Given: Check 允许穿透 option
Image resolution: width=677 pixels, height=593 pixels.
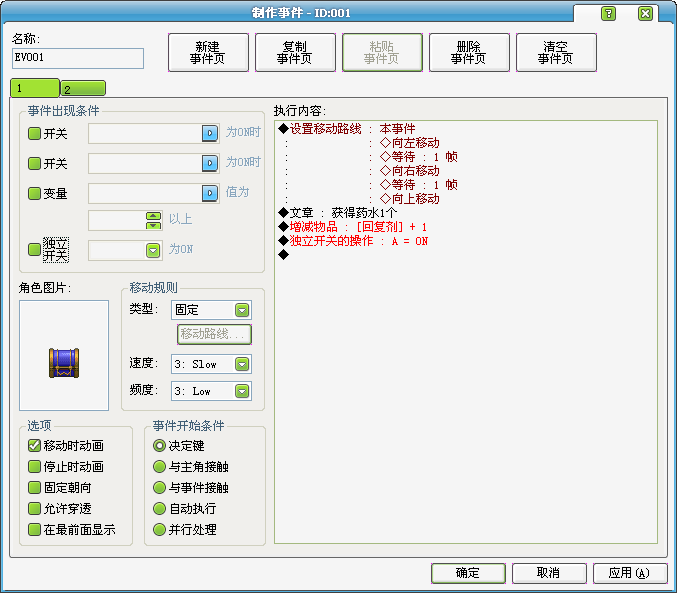Looking at the screenshot, I should tap(34, 508).
